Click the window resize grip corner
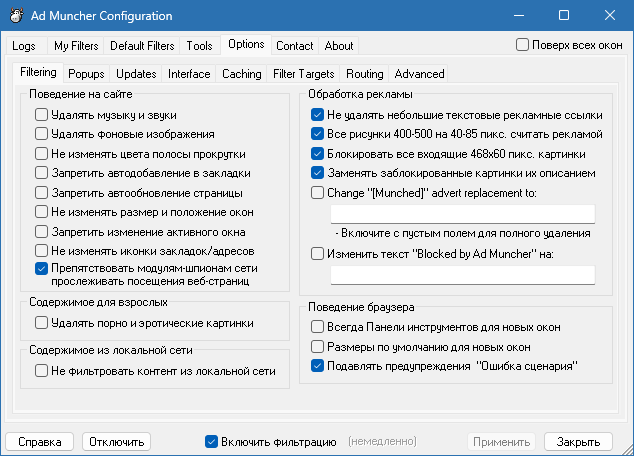 [x=627, y=449]
